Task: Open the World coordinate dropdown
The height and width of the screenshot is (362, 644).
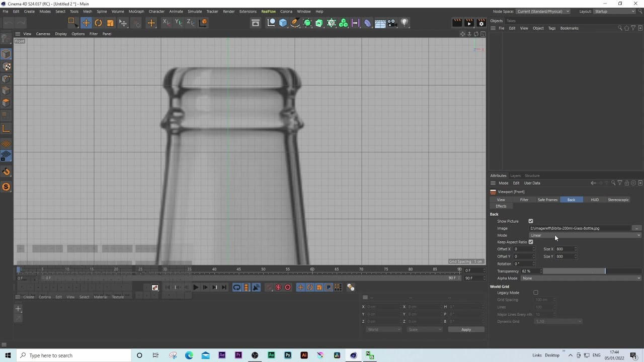Action: (x=384, y=329)
